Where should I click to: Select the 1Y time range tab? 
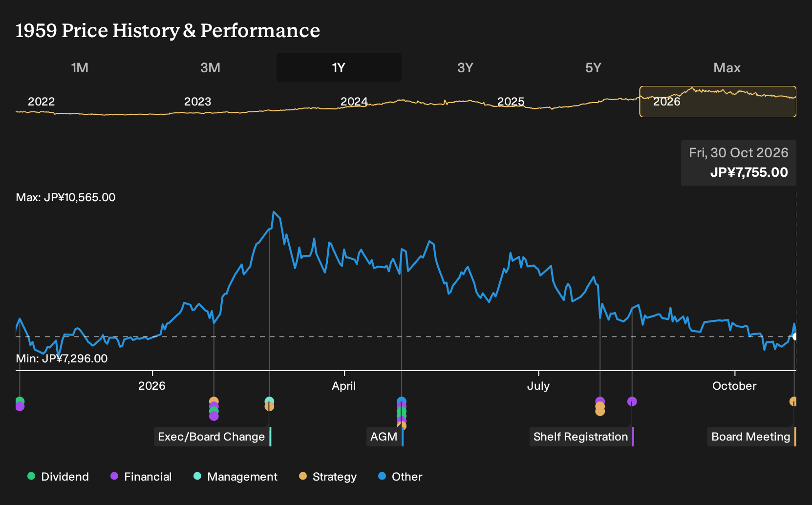pyautogui.click(x=339, y=67)
